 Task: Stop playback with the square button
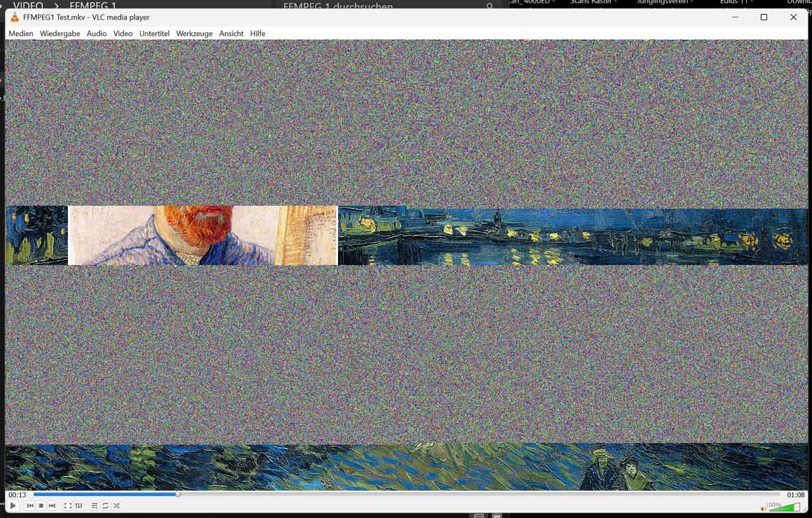pos(41,506)
